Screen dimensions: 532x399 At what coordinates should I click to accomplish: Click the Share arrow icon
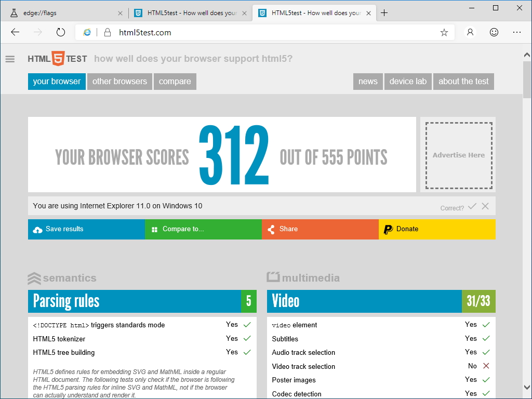coord(271,229)
